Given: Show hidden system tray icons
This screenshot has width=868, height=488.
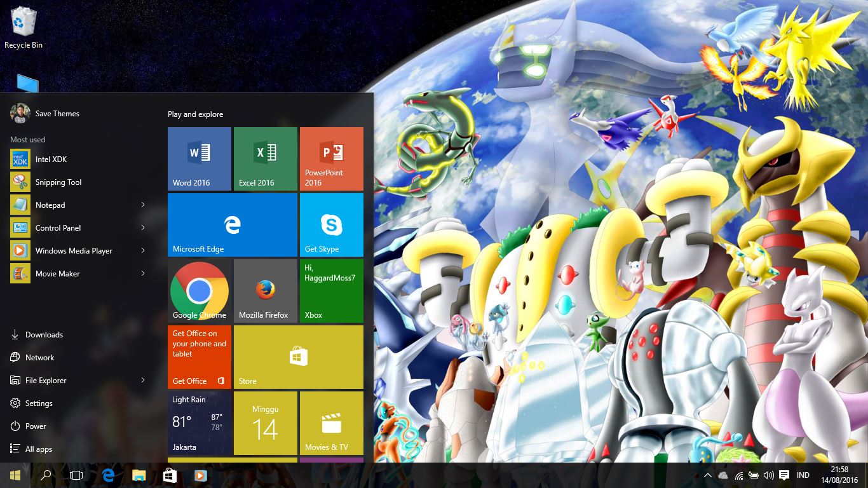Looking at the screenshot, I should pos(707,475).
